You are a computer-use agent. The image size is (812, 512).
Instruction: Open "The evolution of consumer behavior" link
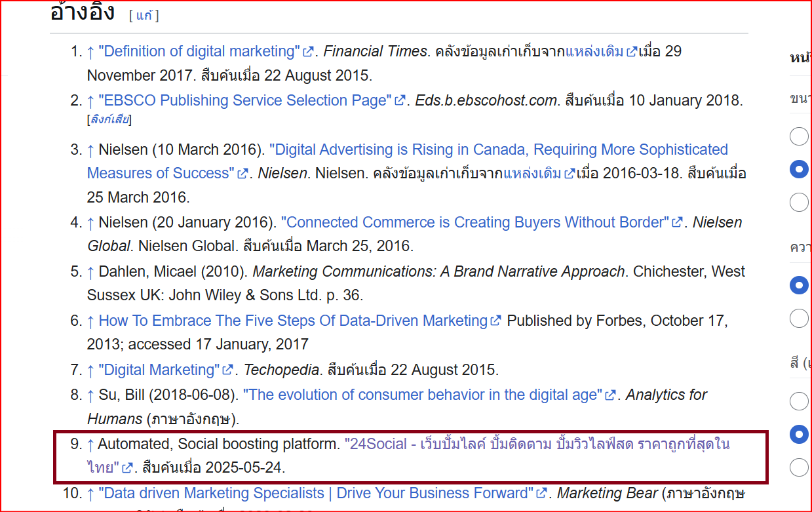pos(423,395)
